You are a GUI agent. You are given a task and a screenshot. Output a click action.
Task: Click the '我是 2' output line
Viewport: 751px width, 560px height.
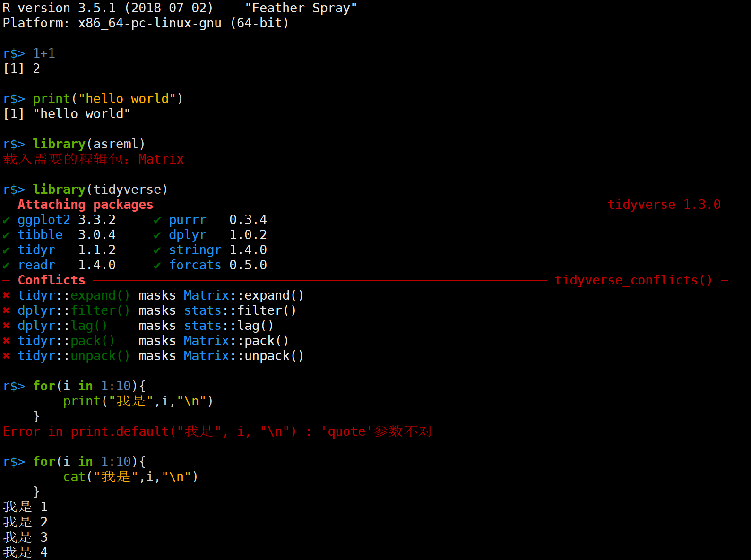click(x=26, y=522)
